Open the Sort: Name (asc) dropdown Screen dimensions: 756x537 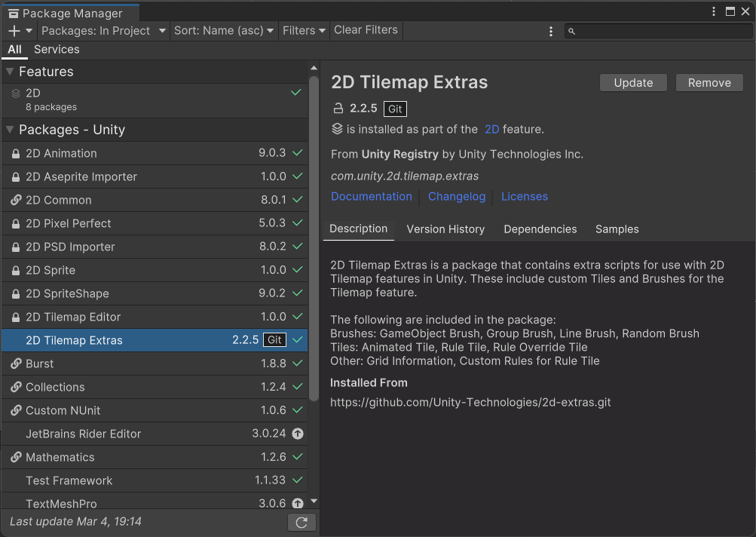[224, 31]
